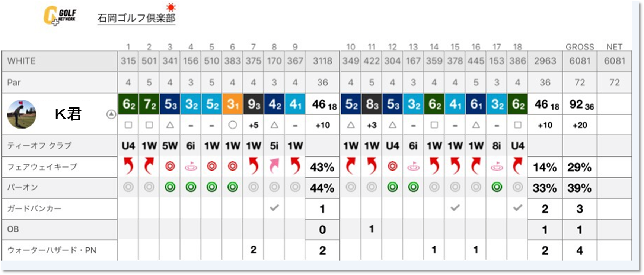Screen dimensions: 644x275
Task: Open the 石岡ゴルフ倶楽部 course link
Action: 136,18
